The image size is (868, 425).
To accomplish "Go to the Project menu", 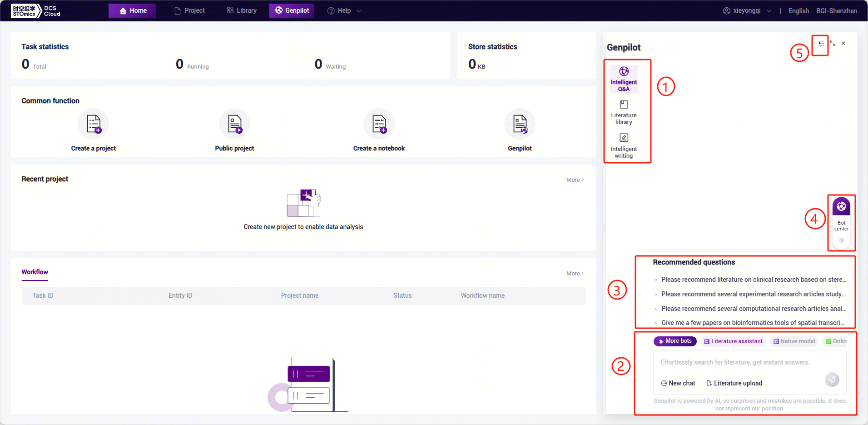I will (x=190, y=11).
